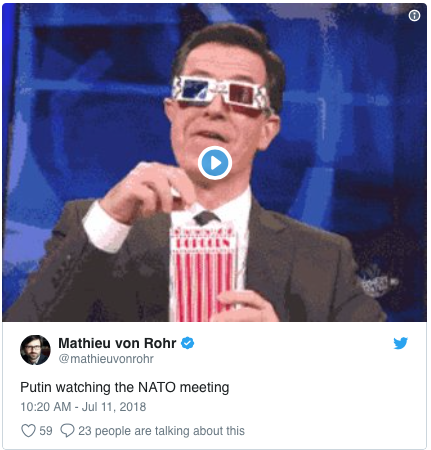Open Mathieu von Rohr's profile avatar
The height and width of the screenshot is (450, 431).
pyautogui.click(x=35, y=350)
